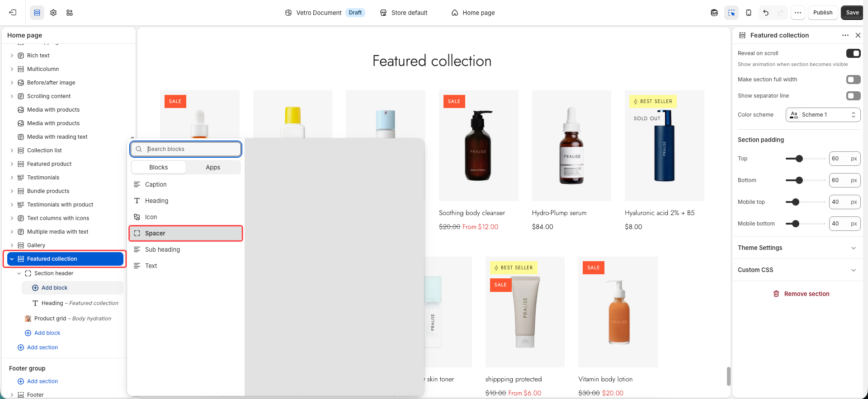Switch to mobile preview icon

click(x=749, y=13)
